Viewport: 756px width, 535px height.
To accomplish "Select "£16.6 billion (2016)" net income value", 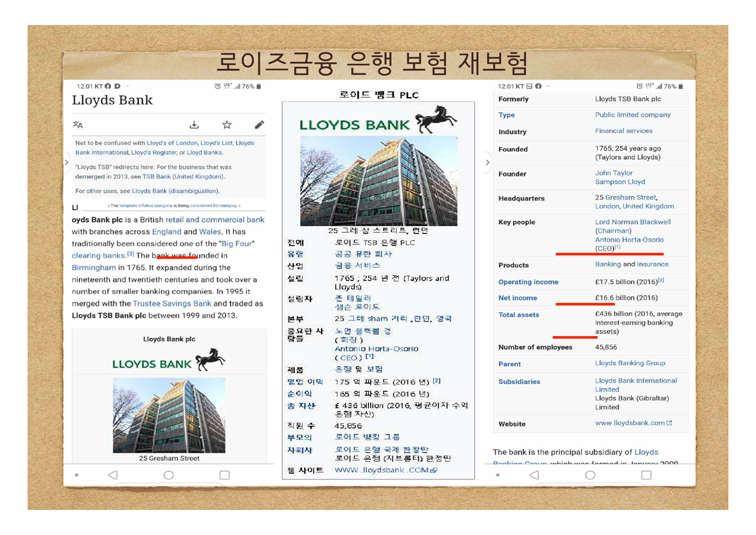I will click(x=627, y=298).
